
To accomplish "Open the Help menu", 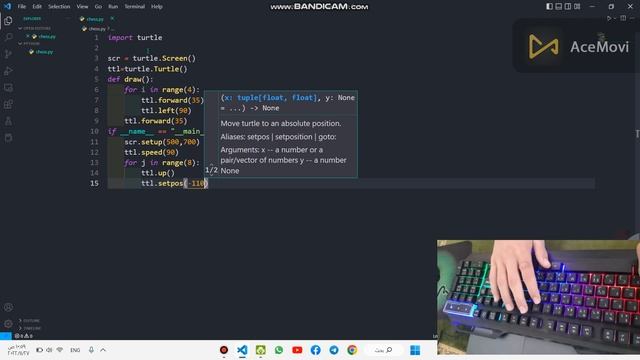I will (x=157, y=7).
